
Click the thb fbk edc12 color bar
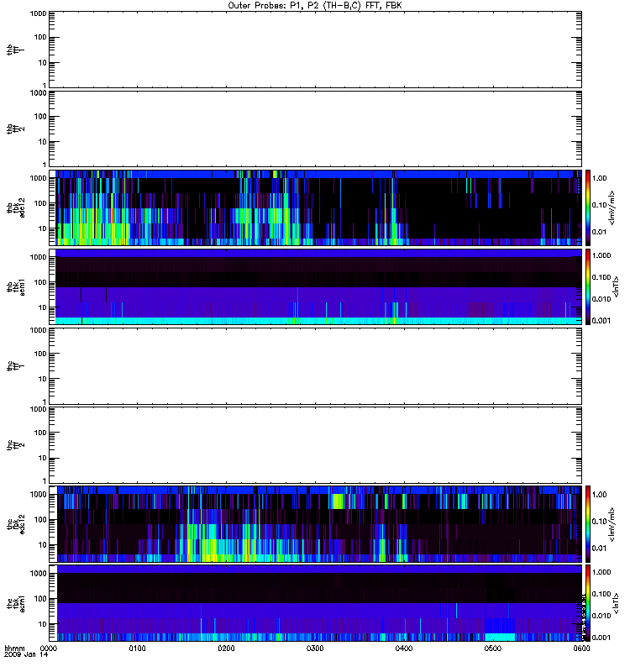[x=588, y=207]
